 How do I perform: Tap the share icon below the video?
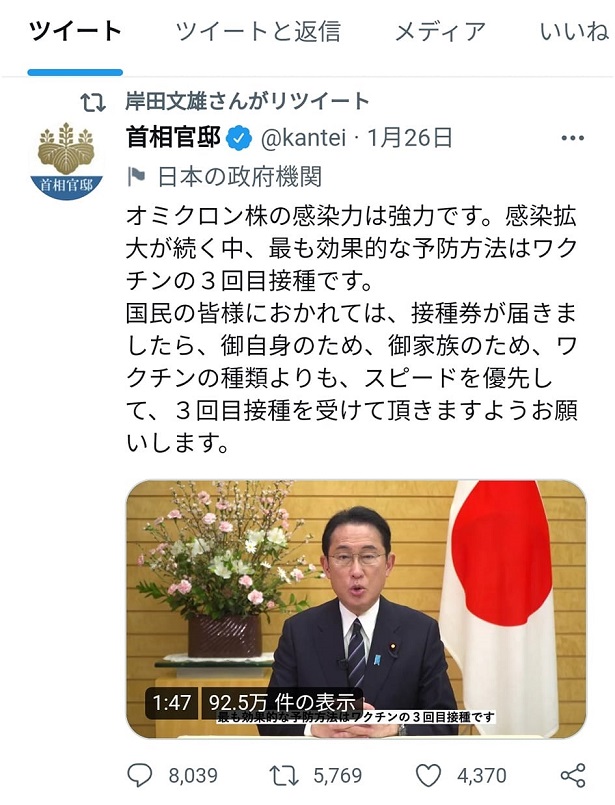pos(573,775)
